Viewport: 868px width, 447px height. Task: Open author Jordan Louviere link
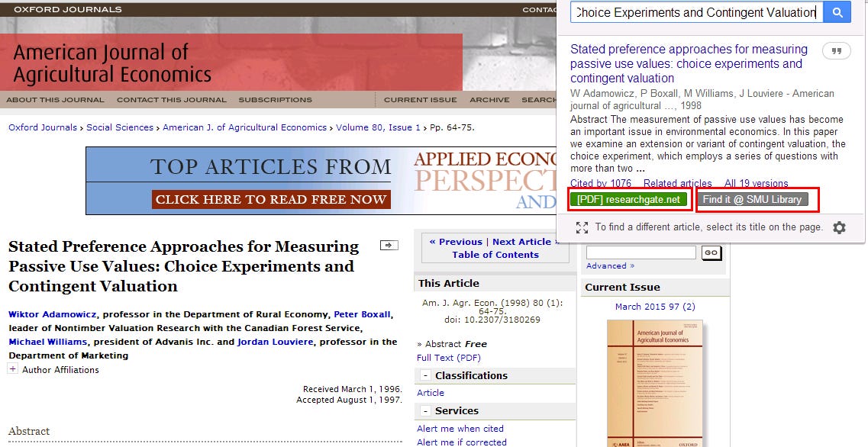[275, 342]
